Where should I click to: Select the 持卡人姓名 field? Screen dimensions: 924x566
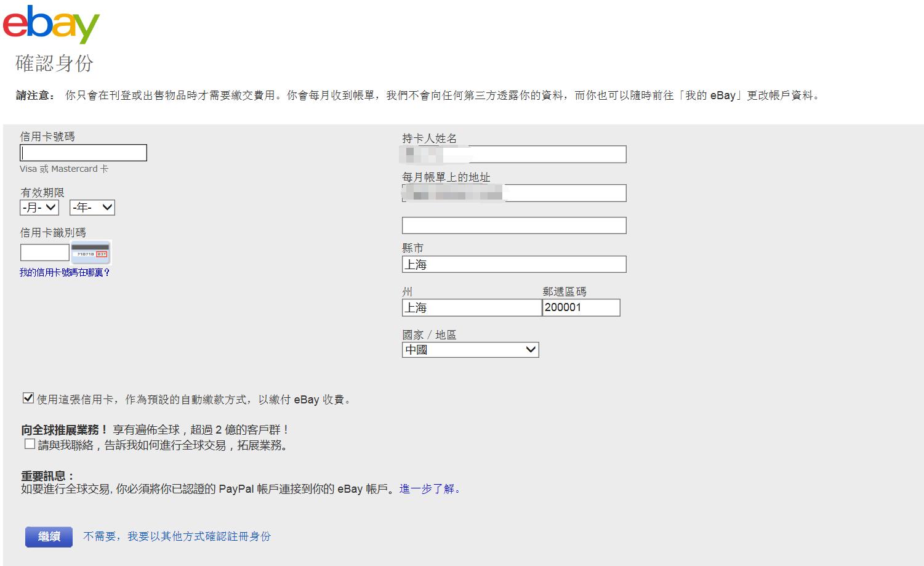tap(514, 154)
